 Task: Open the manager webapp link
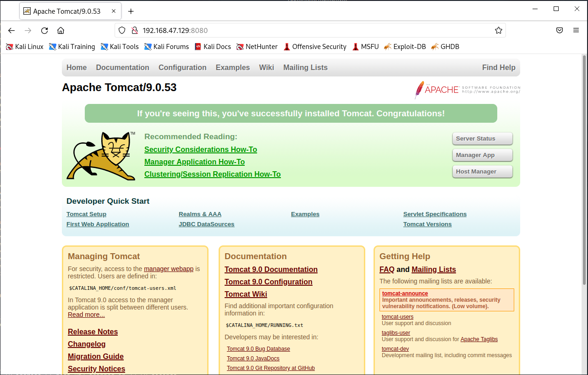click(169, 269)
